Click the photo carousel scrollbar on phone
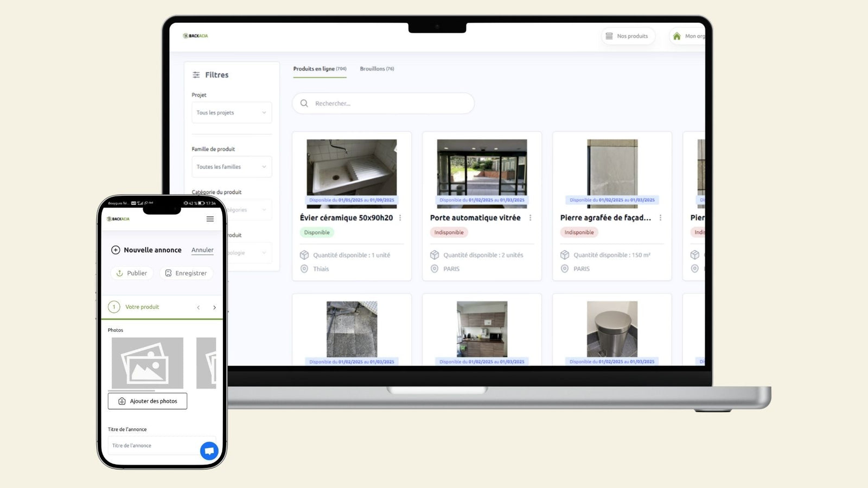This screenshot has height=488, width=868. (x=131, y=390)
